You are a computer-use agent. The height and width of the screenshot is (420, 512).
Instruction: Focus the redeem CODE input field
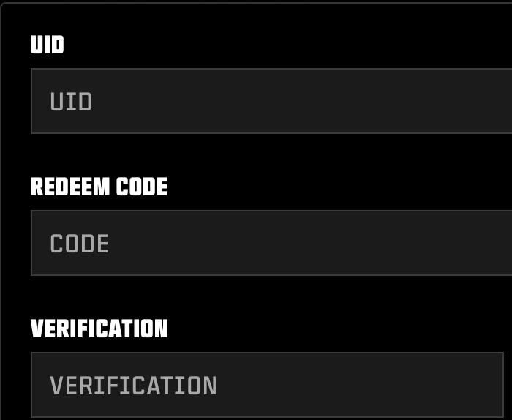pos(271,243)
